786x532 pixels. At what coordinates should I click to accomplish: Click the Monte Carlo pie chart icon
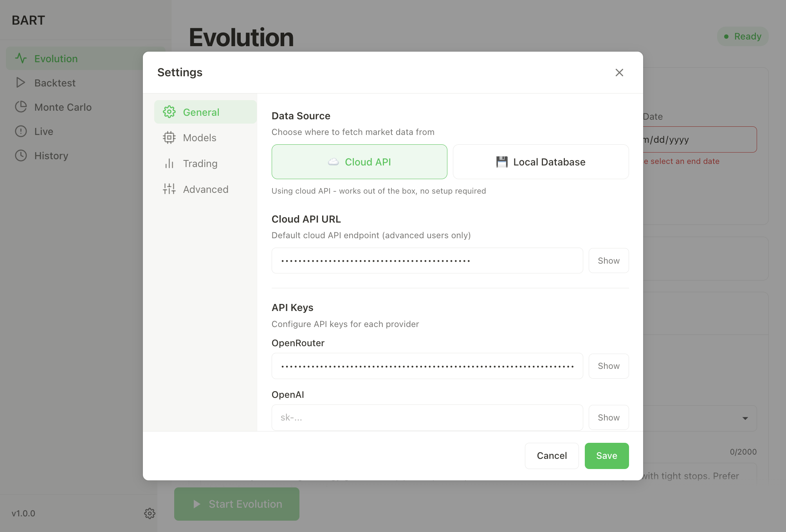coord(20,107)
